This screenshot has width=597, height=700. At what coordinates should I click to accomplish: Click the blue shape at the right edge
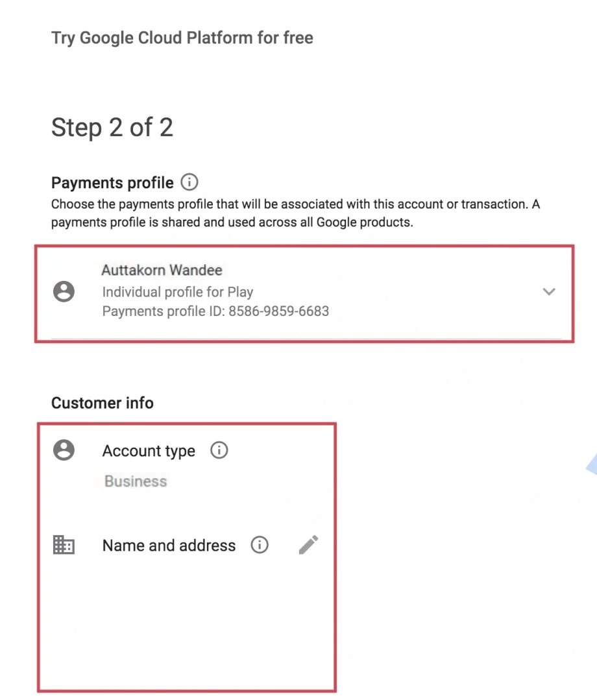point(592,465)
